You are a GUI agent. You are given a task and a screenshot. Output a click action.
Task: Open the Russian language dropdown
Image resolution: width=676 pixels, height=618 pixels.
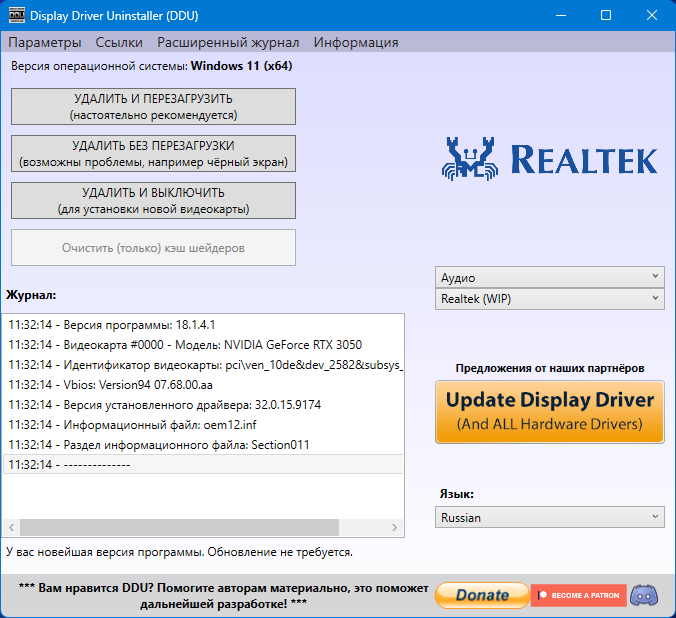click(550, 517)
